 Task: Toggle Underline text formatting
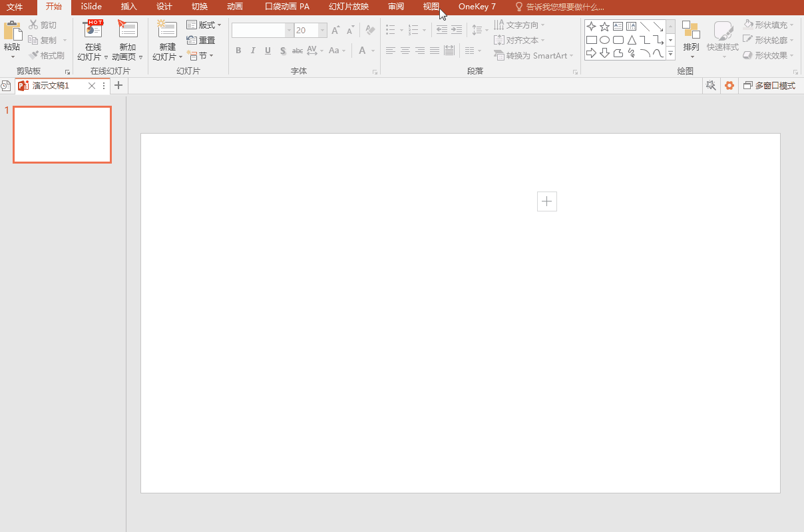[268, 51]
